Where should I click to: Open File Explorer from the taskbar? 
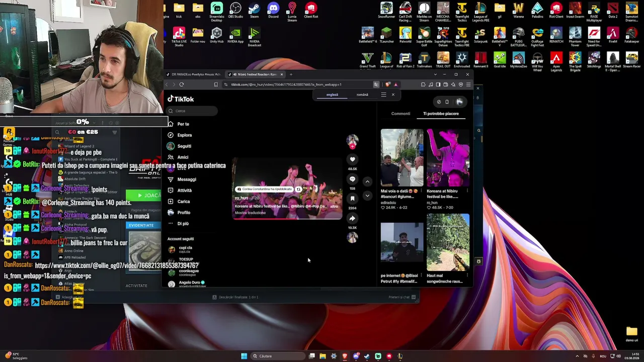tap(323, 356)
